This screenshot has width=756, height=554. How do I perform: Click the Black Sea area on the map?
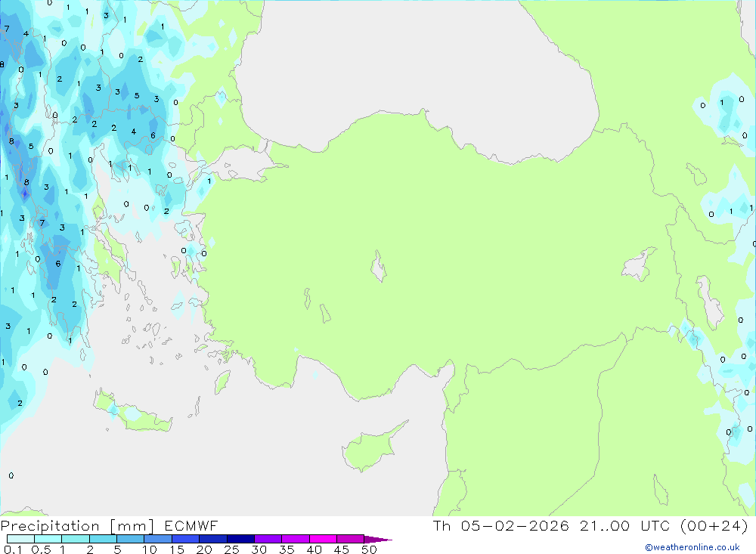[414, 73]
